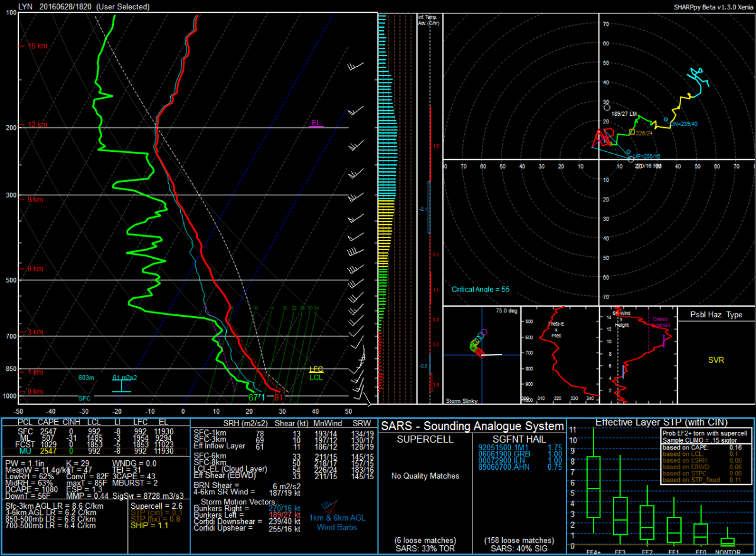
Task: Click the 700-500mb LR = 6.4 C/km line
Action: point(51,526)
